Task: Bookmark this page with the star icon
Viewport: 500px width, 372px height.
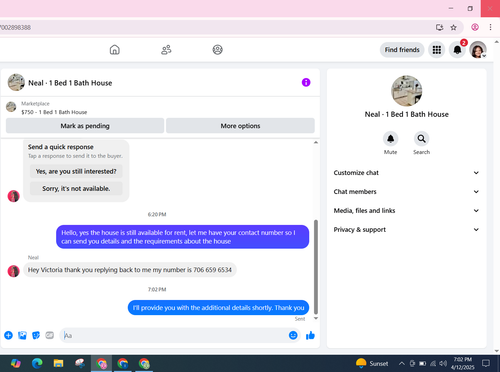Action: [453, 27]
